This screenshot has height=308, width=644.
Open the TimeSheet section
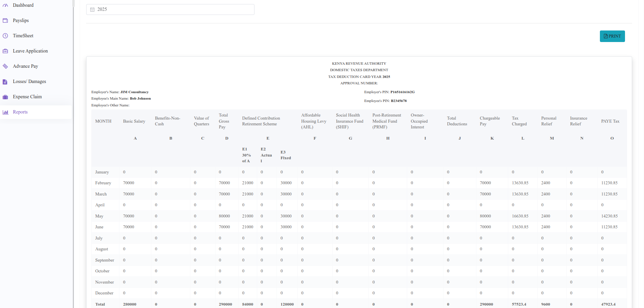(x=23, y=36)
